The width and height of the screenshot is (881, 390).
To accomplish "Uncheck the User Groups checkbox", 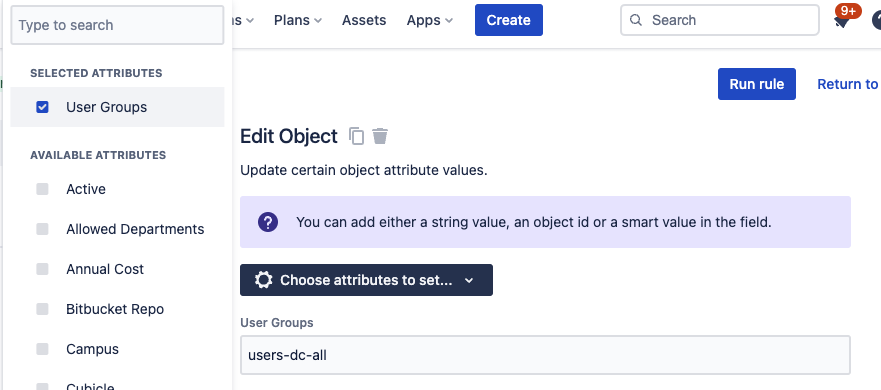I will coord(42,107).
